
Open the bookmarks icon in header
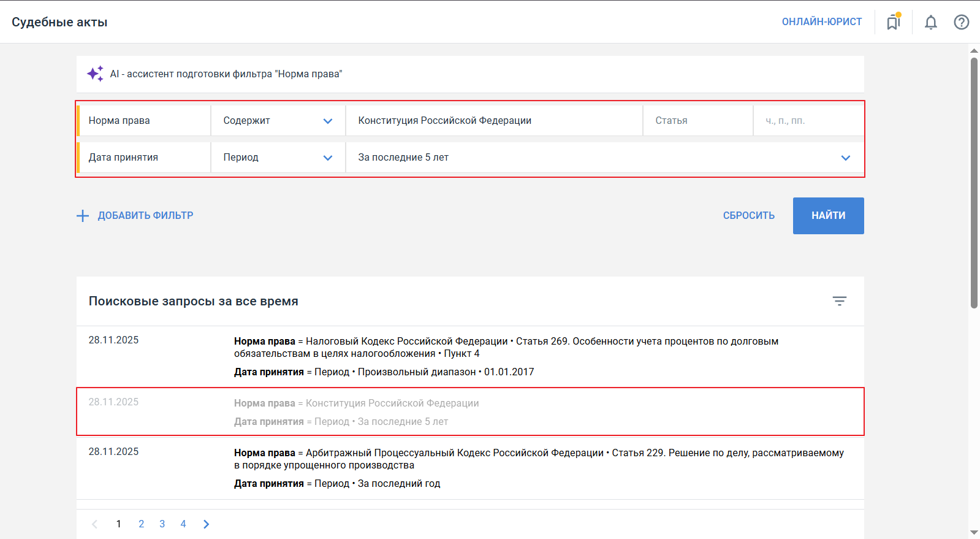coord(894,22)
